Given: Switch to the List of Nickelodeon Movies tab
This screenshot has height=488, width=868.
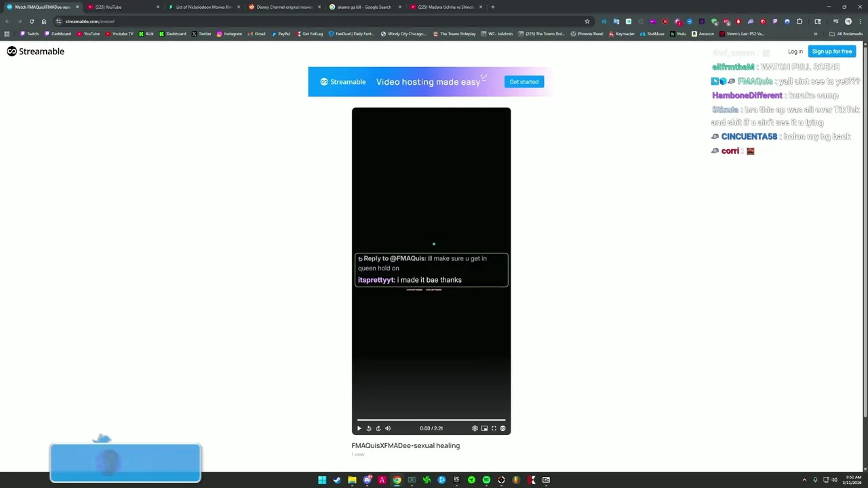Looking at the screenshot, I should coord(203,7).
